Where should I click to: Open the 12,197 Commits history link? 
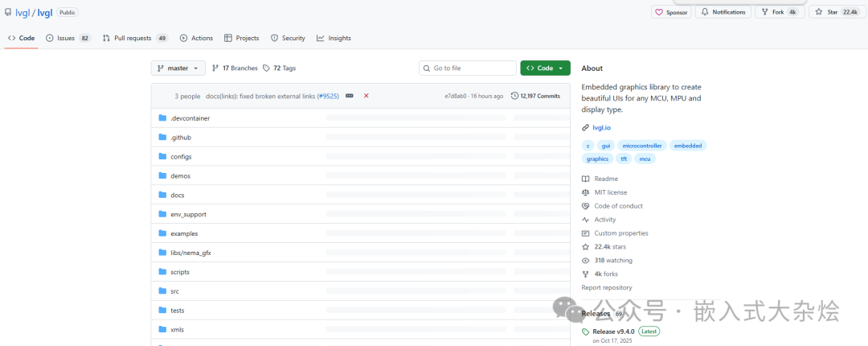pos(535,96)
